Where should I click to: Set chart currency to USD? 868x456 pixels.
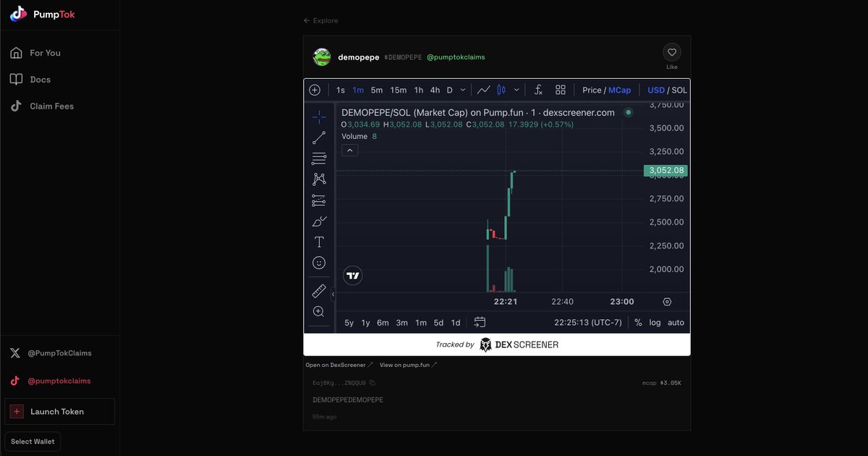tap(656, 90)
